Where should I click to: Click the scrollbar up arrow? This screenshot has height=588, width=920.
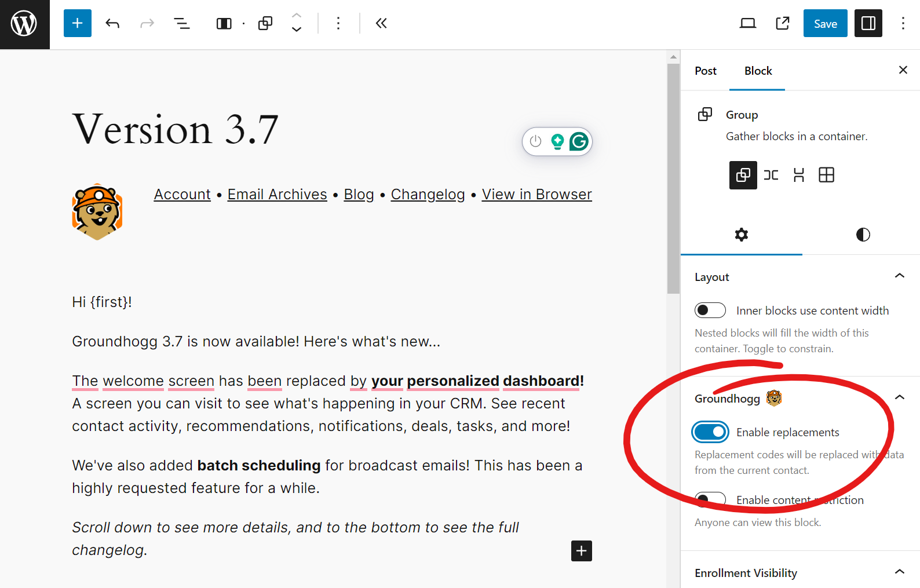pyautogui.click(x=673, y=57)
